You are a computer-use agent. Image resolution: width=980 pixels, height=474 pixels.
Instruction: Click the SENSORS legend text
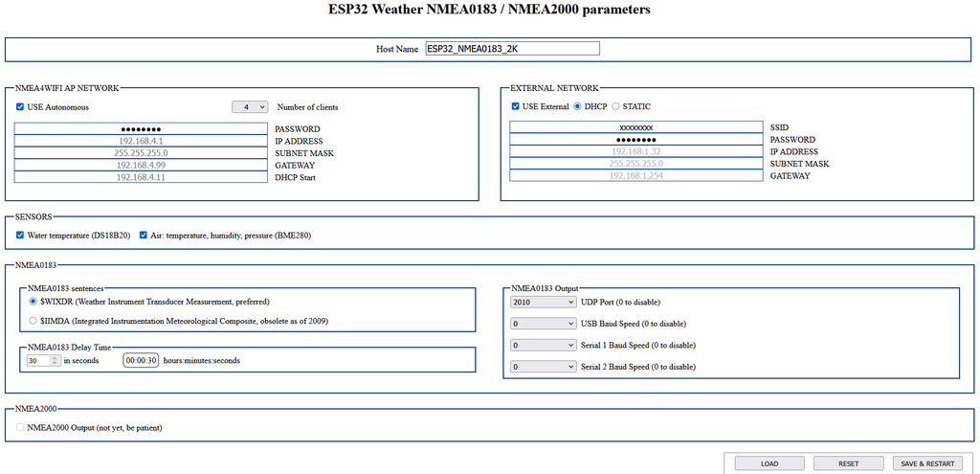tap(33, 216)
